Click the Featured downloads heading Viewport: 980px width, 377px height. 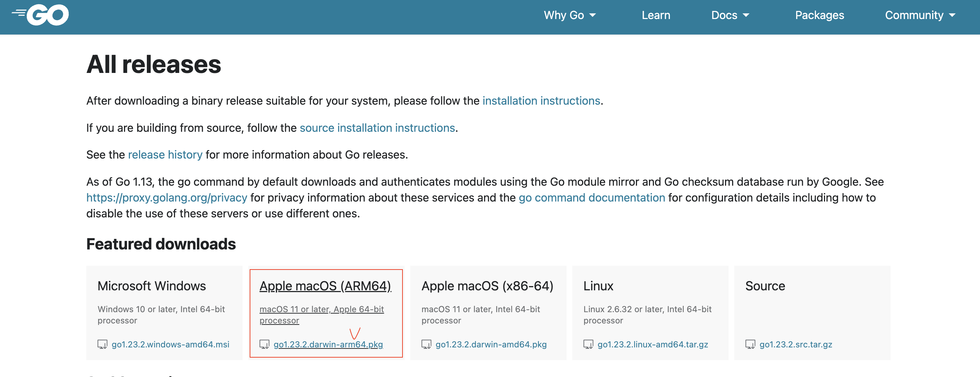(161, 244)
